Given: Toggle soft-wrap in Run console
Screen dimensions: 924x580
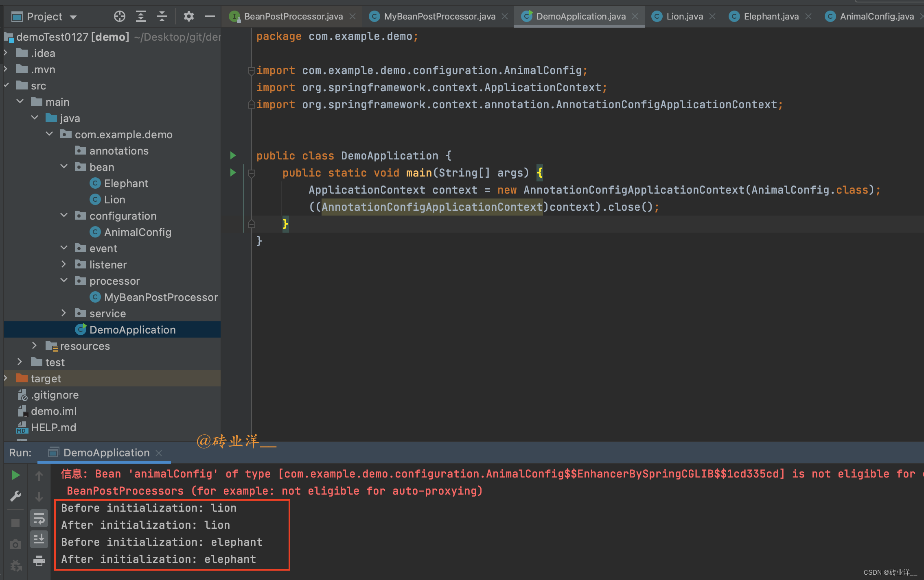Looking at the screenshot, I should 39,519.
